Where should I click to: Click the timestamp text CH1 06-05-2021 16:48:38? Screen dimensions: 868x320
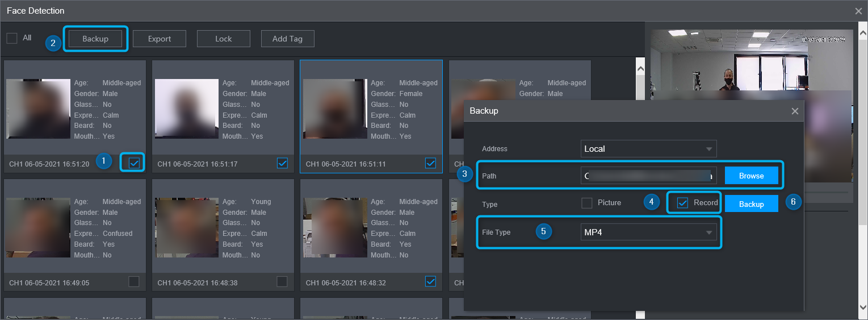click(x=198, y=282)
